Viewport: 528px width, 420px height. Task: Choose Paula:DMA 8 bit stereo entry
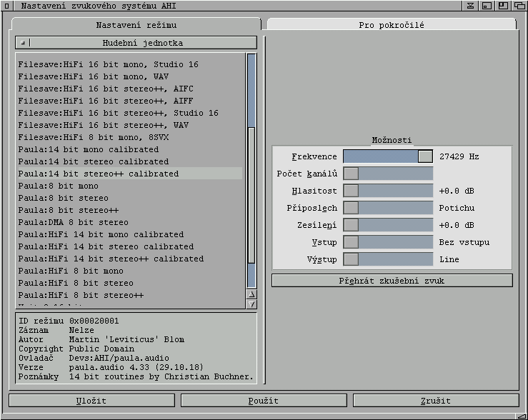tap(74, 222)
